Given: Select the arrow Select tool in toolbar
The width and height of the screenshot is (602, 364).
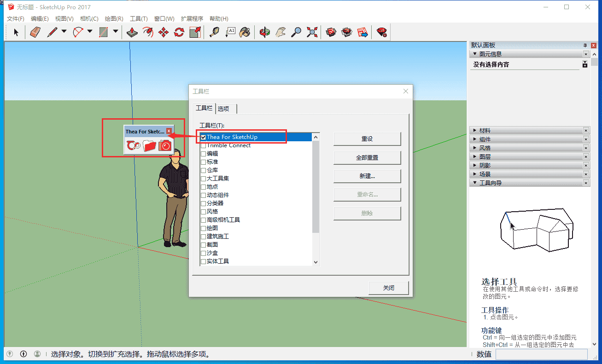Looking at the screenshot, I should pos(16,32).
